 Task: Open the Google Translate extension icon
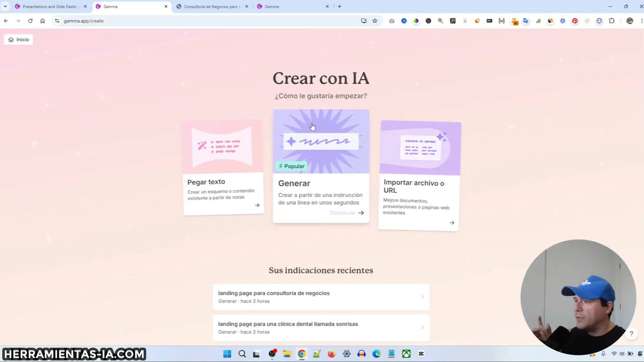(x=526, y=21)
